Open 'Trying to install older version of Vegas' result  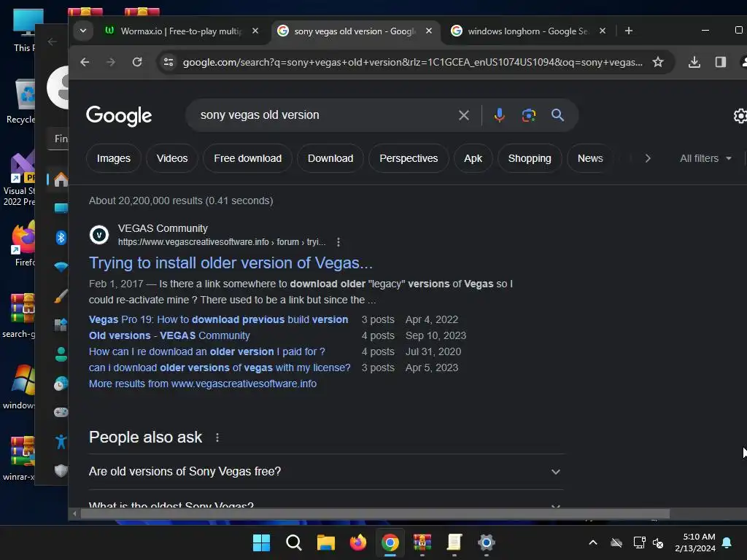pos(231,262)
